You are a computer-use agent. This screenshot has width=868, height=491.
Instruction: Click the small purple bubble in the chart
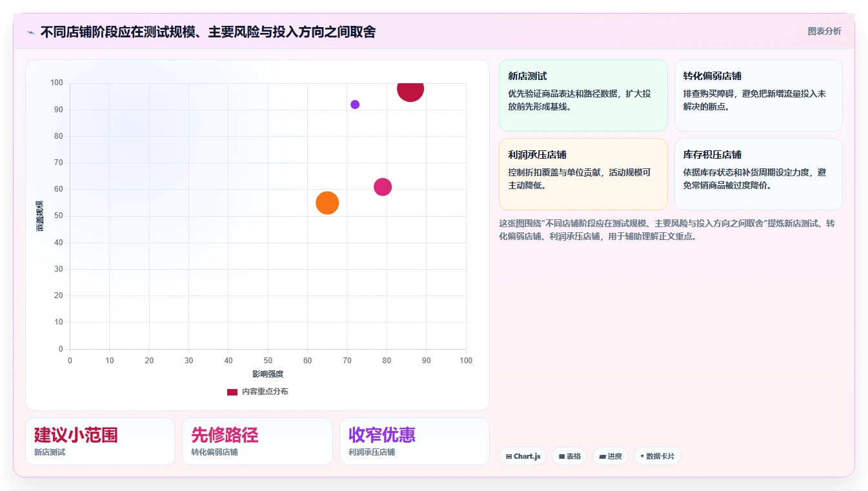point(355,105)
